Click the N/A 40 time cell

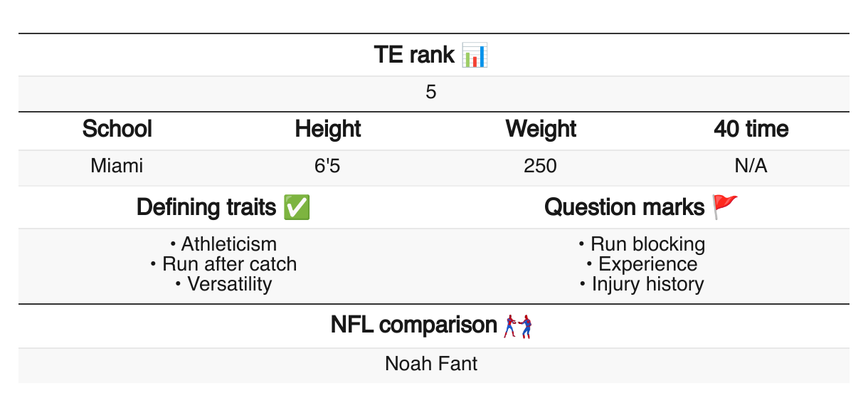(x=751, y=167)
